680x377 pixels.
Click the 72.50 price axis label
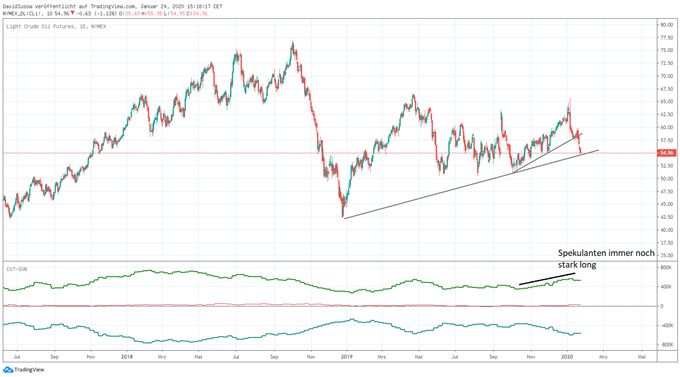(666, 63)
